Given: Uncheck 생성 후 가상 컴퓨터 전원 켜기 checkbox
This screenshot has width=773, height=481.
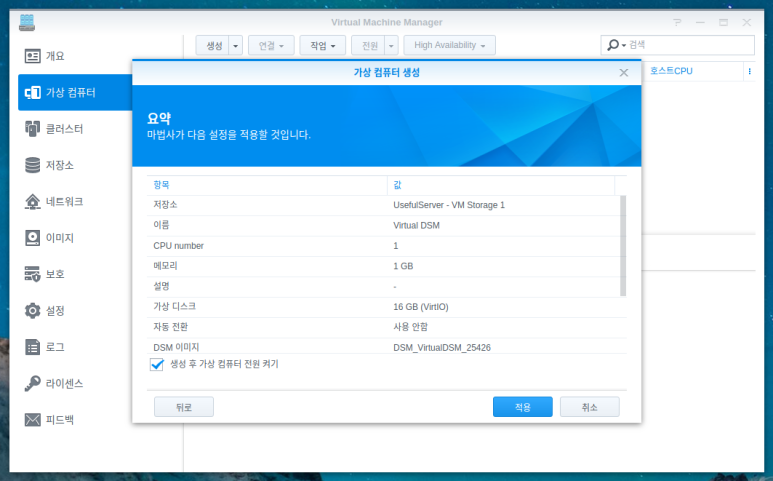Looking at the screenshot, I should coord(157,364).
